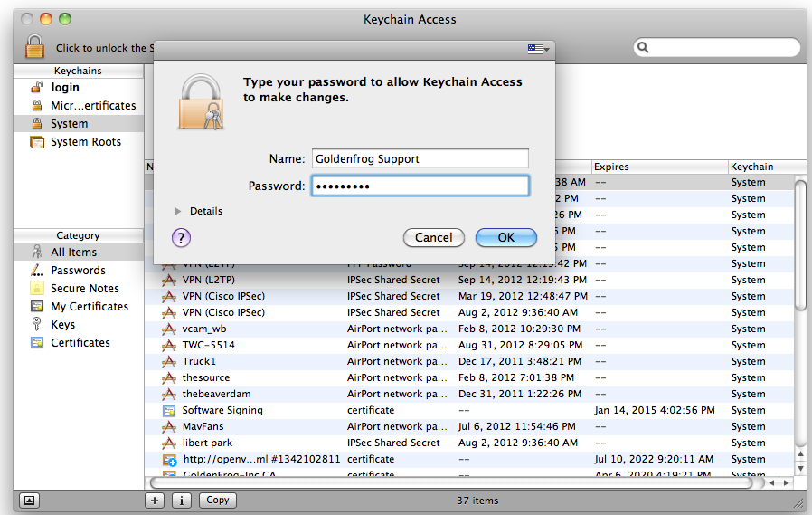This screenshot has height=515, width=812.
Task: Click the vertical scrollbar thumb
Action: pos(800,244)
